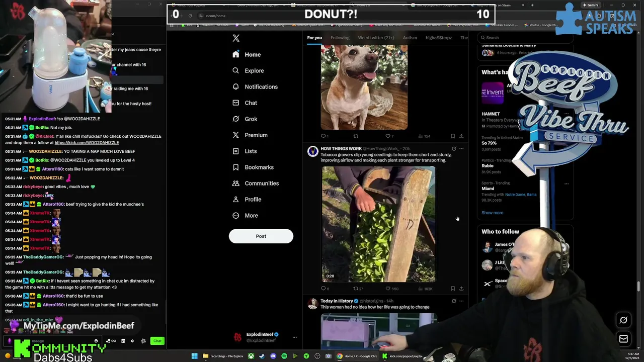Open Chat in X sidebar
Screen dimensions: 644x362
245,103
